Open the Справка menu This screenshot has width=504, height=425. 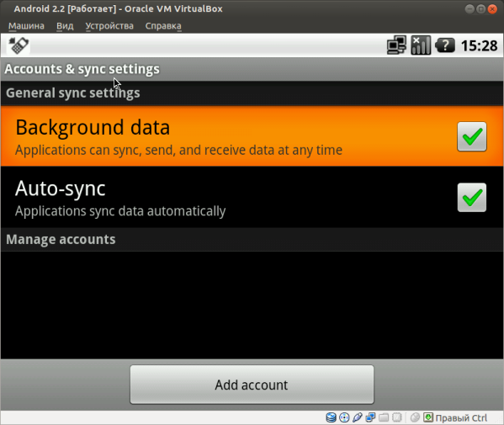tap(163, 26)
